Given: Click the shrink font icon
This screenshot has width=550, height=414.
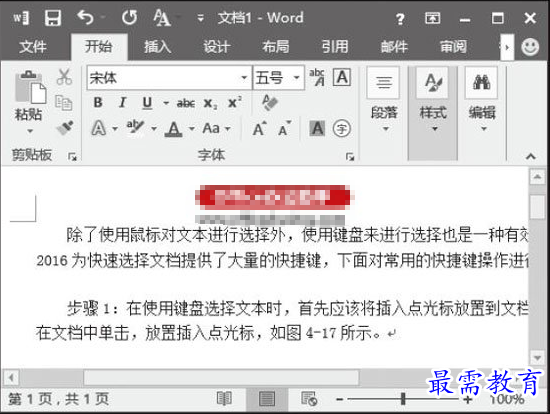Looking at the screenshot, I should (x=284, y=128).
